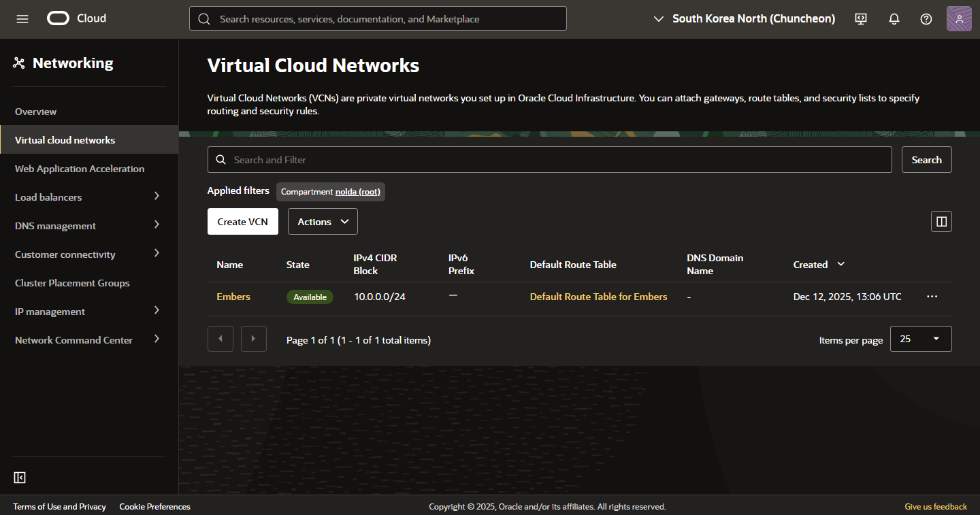The height and width of the screenshot is (515, 980).
Task: Click Give us feedback link
Action: click(936, 506)
